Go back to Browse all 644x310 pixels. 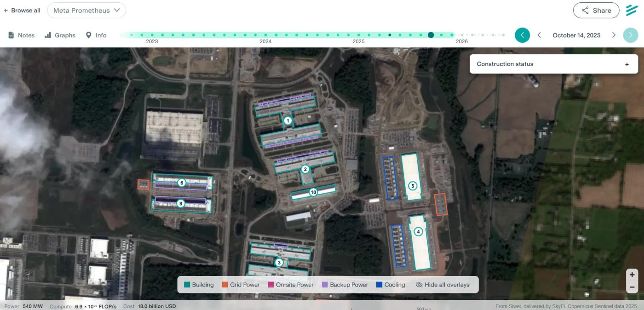pyautogui.click(x=22, y=11)
